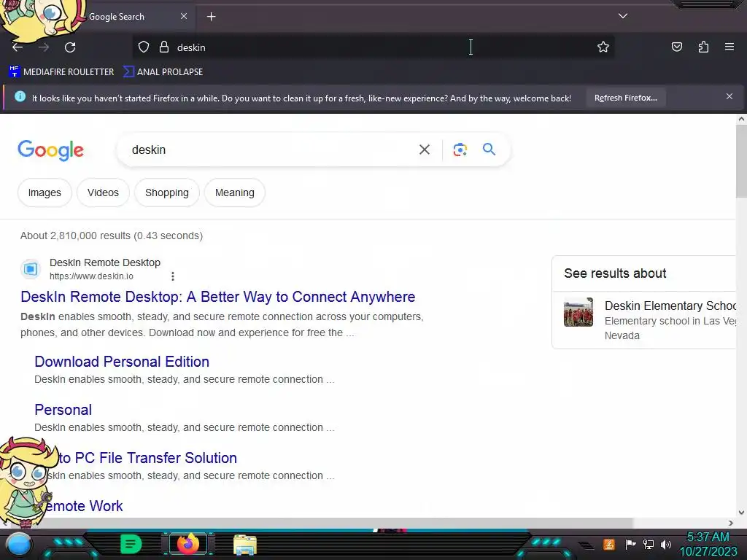Open the green notes app on taskbar
Image resolution: width=747 pixels, height=560 pixels.
click(x=131, y=544)
